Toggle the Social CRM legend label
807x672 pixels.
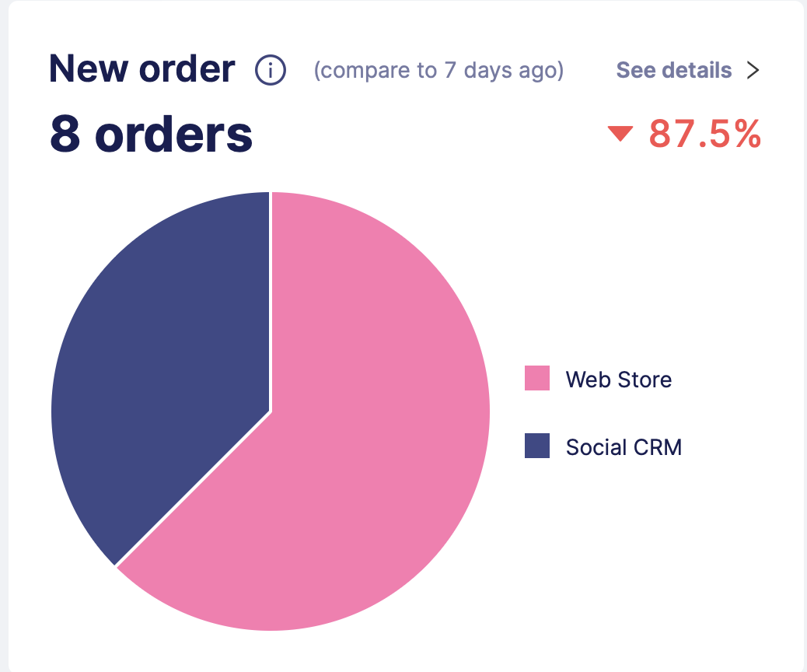624,447
